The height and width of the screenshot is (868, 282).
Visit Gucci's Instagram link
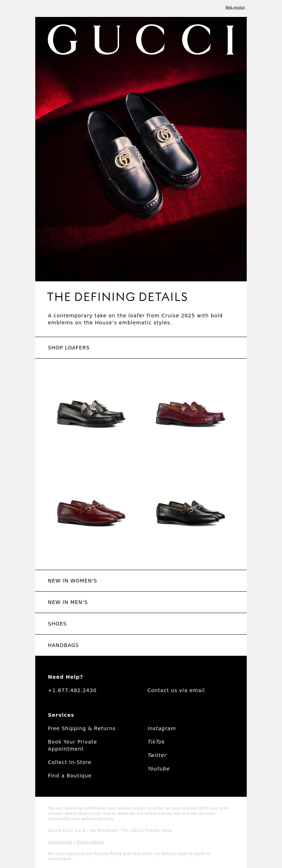(161, 728)
